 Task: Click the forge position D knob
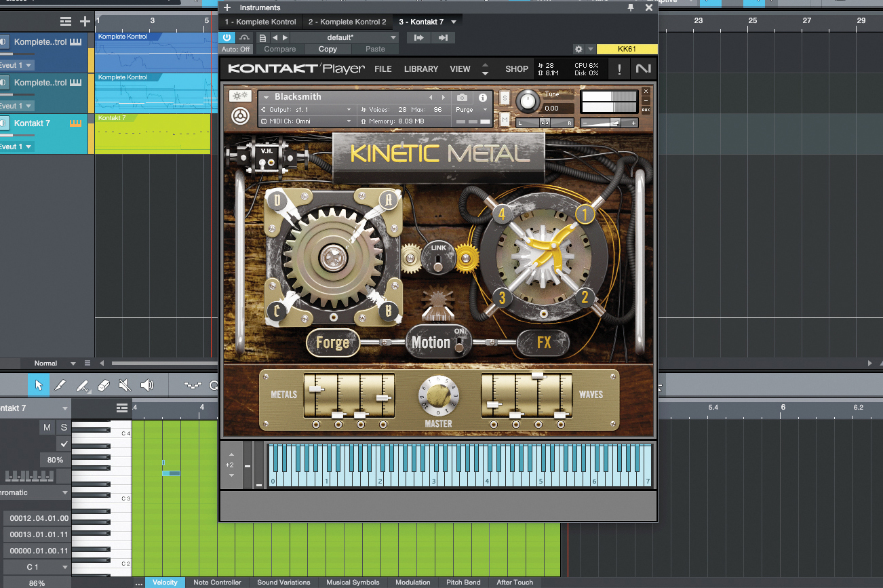coord(277,199)
